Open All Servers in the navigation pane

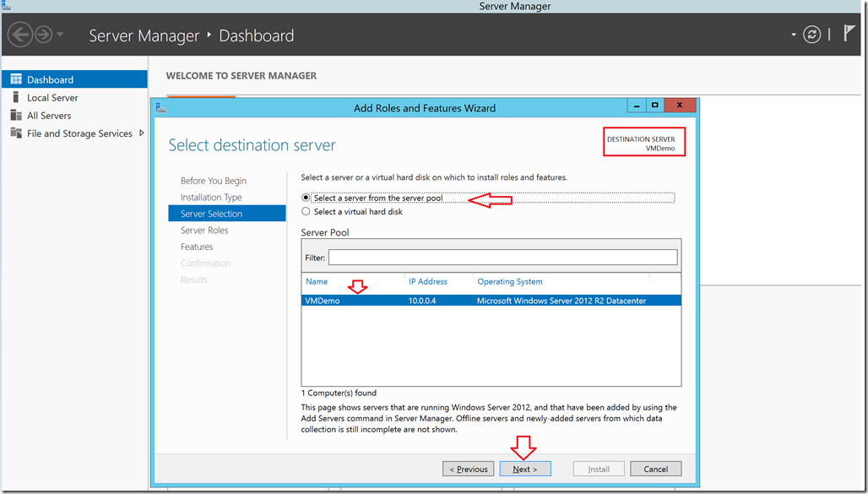[x=49, y=115]
